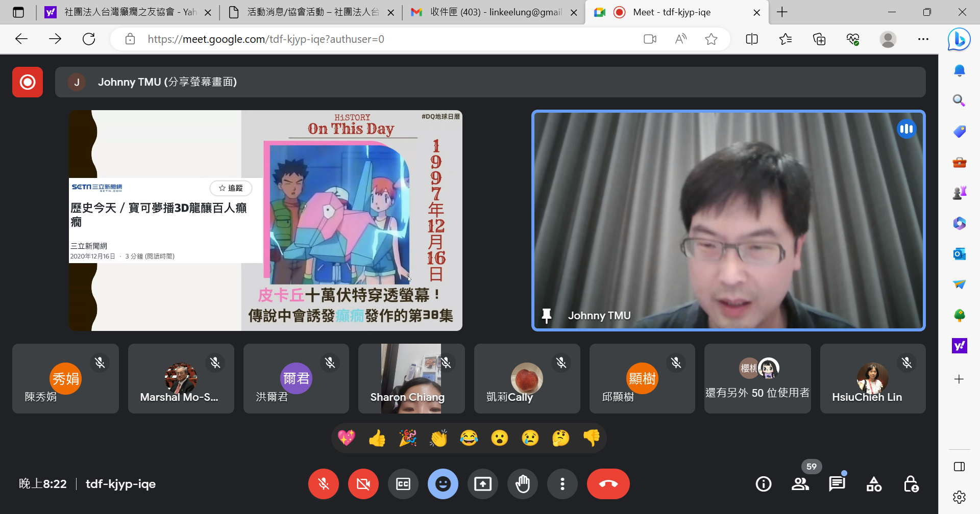Open the Edge profile avatar menu
This screenshot has height=514, width=980.
[x=888, y=39]
